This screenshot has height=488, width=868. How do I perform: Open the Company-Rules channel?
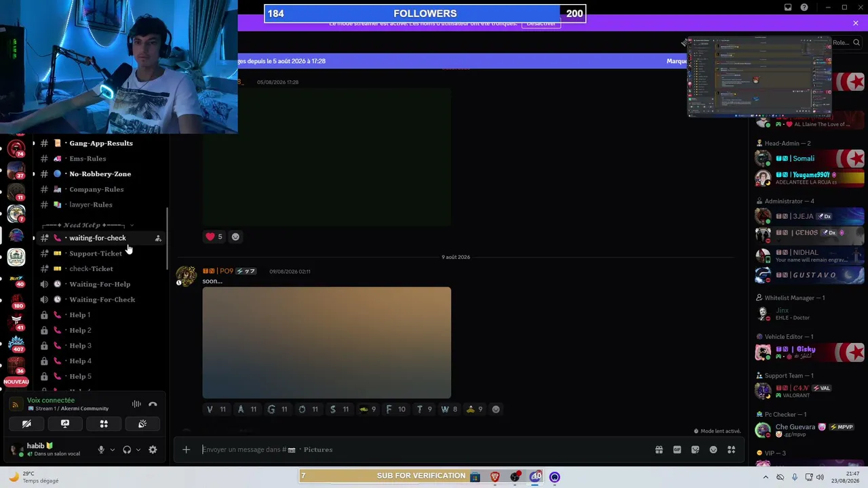coord(100,189)
